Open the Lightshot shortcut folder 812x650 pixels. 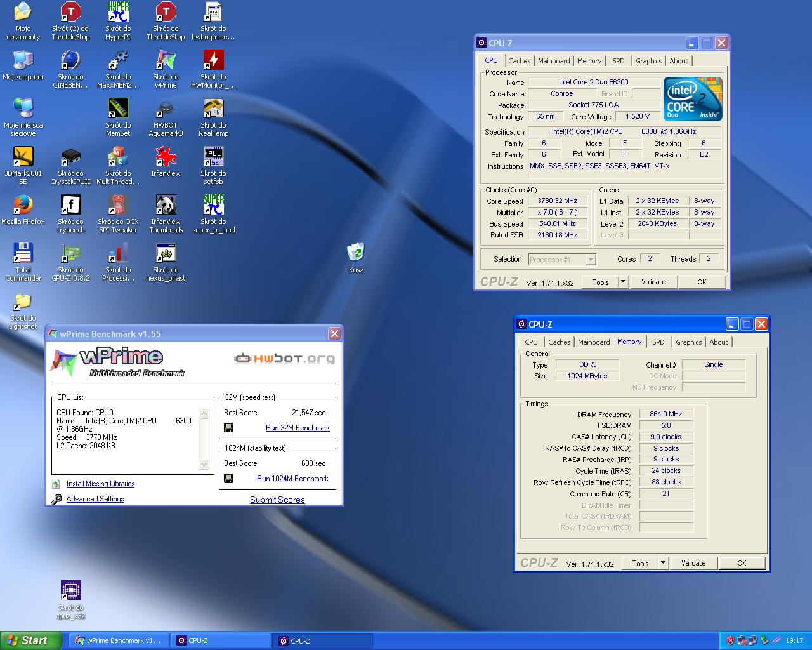(x=23, y=301)
